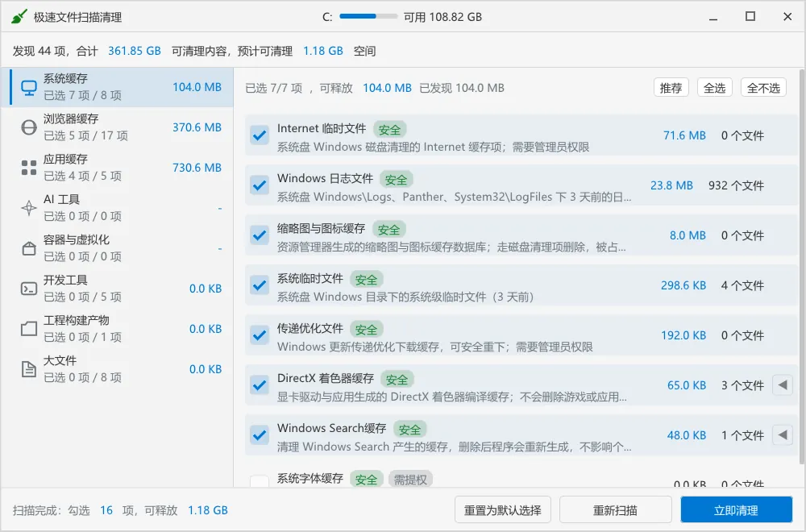Click the 全选 button
This screenshot has width=806, height=532.
pos(714,88)
